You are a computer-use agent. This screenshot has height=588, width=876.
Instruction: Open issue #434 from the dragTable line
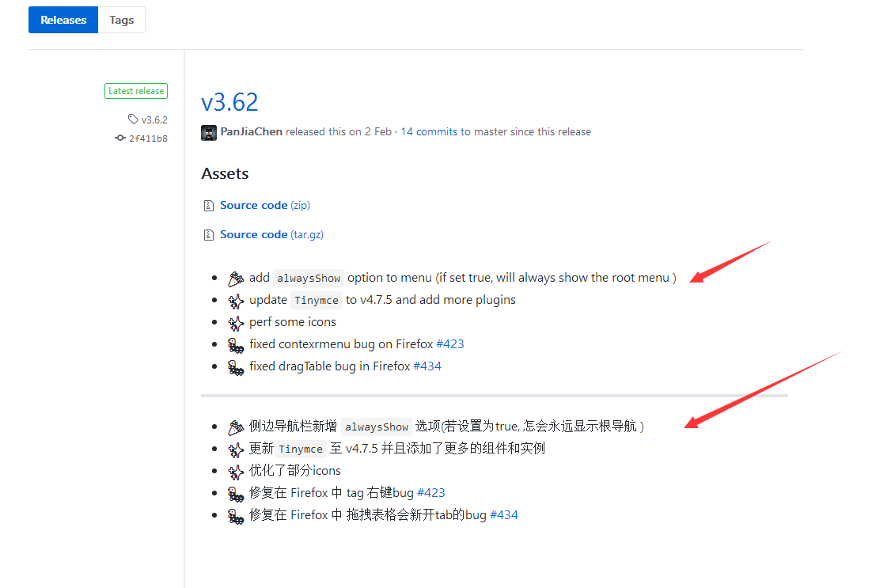point(427,366)
